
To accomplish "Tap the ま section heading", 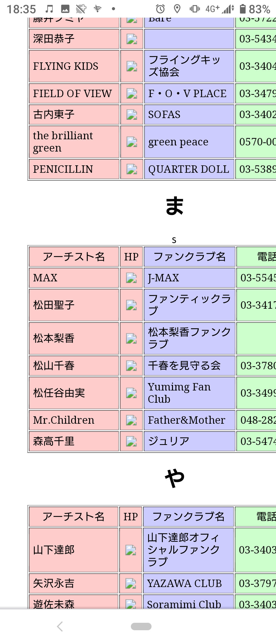I will tap(175, 206).
